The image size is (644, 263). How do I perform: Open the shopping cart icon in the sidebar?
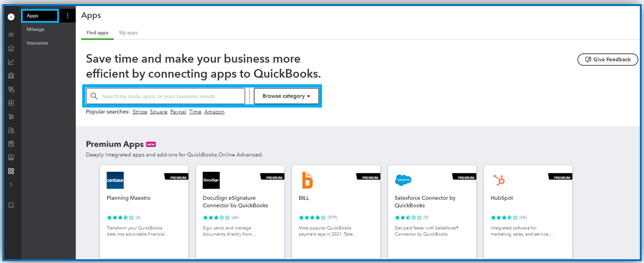tap(11, 117)
